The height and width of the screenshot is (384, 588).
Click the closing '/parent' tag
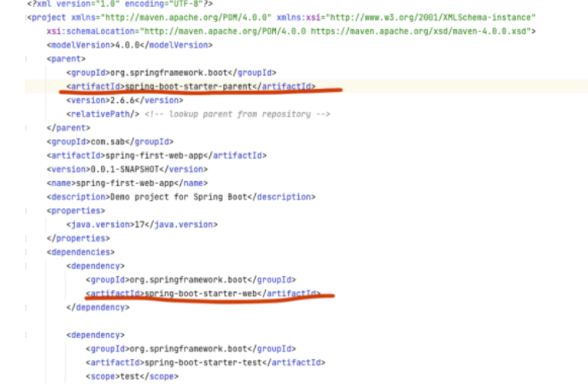69,128
